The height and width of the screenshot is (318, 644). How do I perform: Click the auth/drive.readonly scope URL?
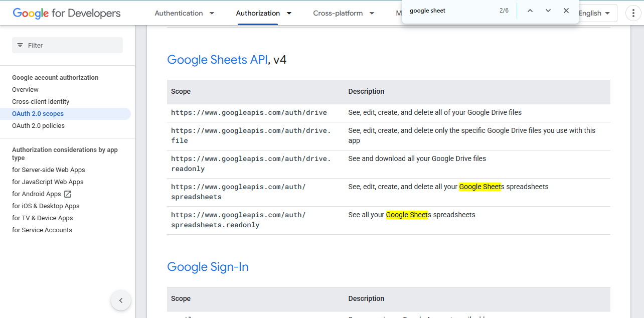pos(251,164)
